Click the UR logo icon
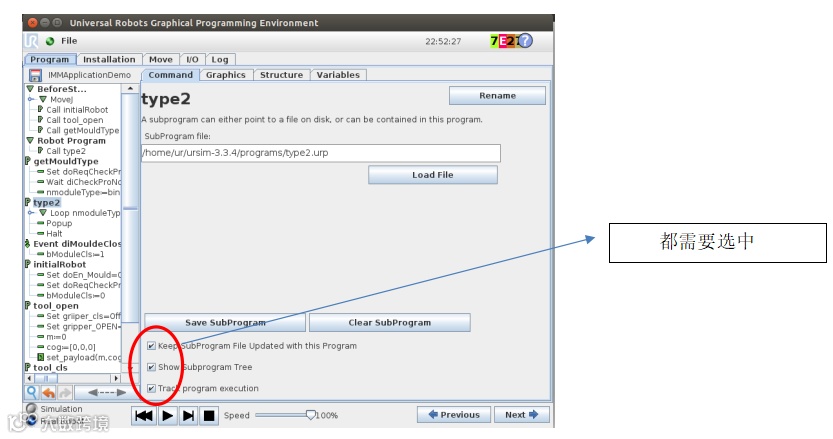Image resolution: width=833 pixels, height=439 pixels. tap(31, 41)
